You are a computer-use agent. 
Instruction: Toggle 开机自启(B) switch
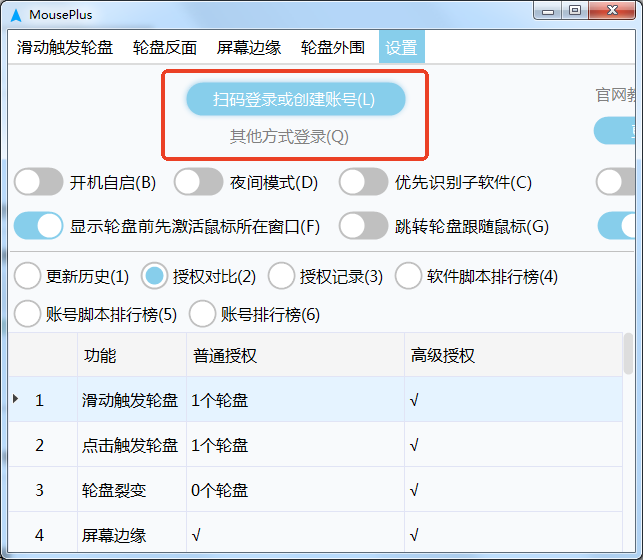(x=39, y=182)
